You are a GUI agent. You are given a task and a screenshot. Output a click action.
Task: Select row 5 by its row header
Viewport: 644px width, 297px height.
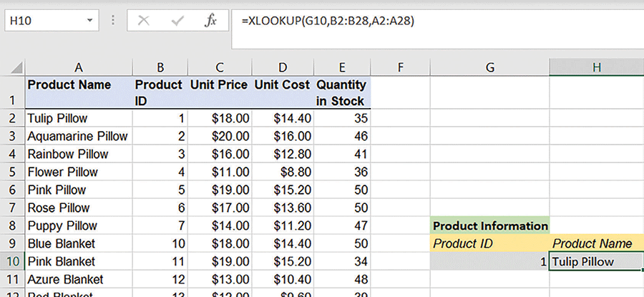12,172
